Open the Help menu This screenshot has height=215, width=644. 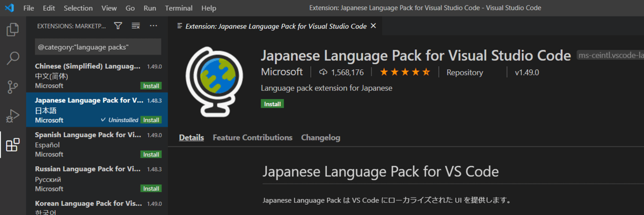208,8
